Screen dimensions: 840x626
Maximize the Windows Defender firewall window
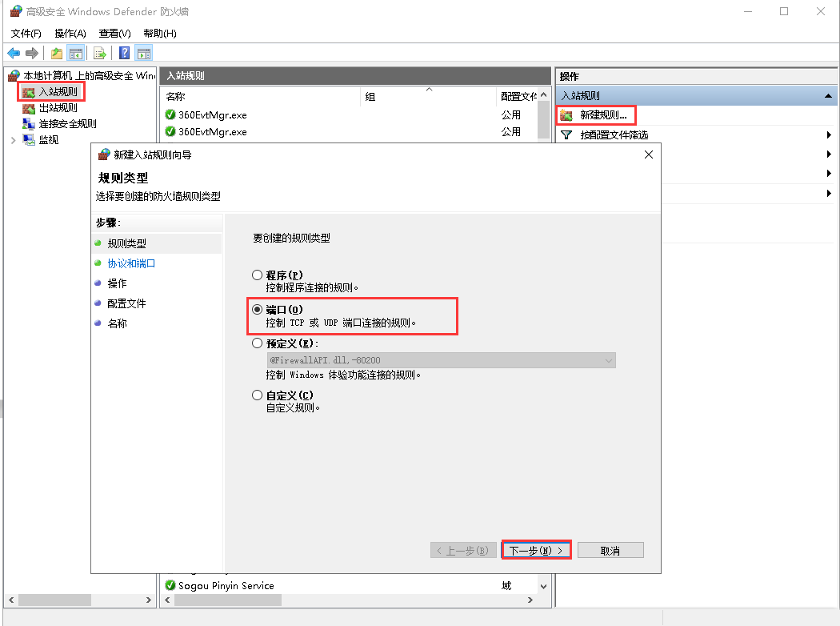[784, 11]
